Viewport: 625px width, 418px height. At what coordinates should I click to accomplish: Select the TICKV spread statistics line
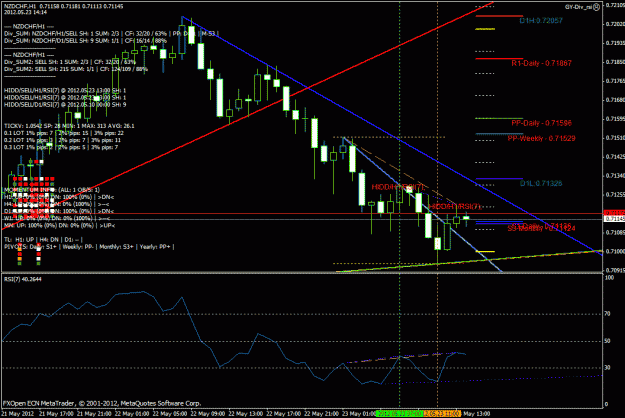click(x=69, y=126)
